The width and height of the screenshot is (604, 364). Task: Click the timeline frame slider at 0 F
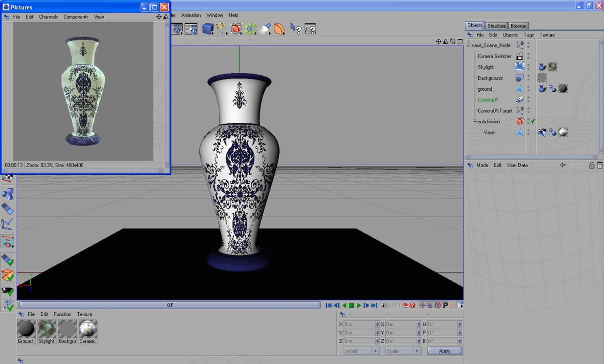(170, 305)
